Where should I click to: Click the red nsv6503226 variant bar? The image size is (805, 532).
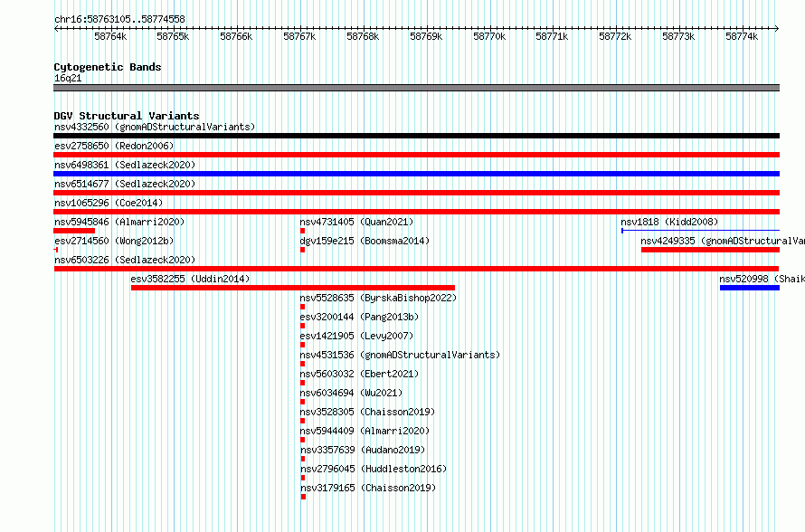click(x=416, y=269)
